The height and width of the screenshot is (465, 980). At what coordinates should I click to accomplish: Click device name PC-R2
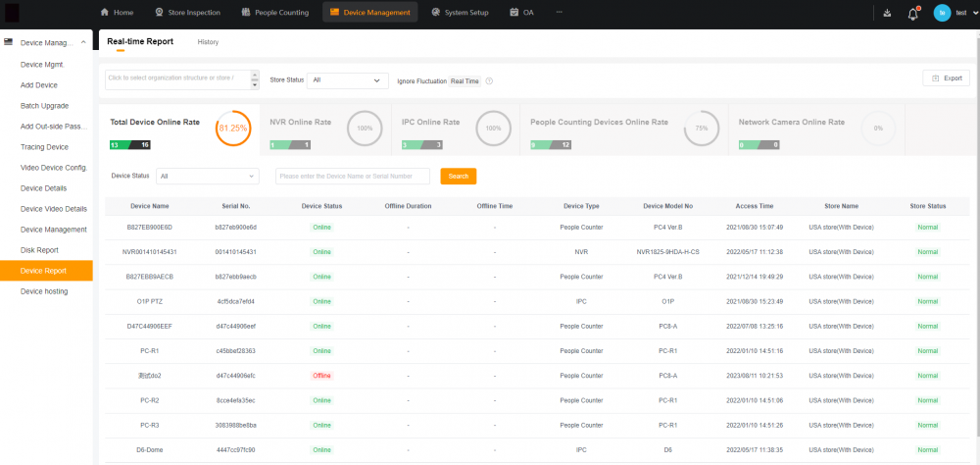[x=149, y=400]
